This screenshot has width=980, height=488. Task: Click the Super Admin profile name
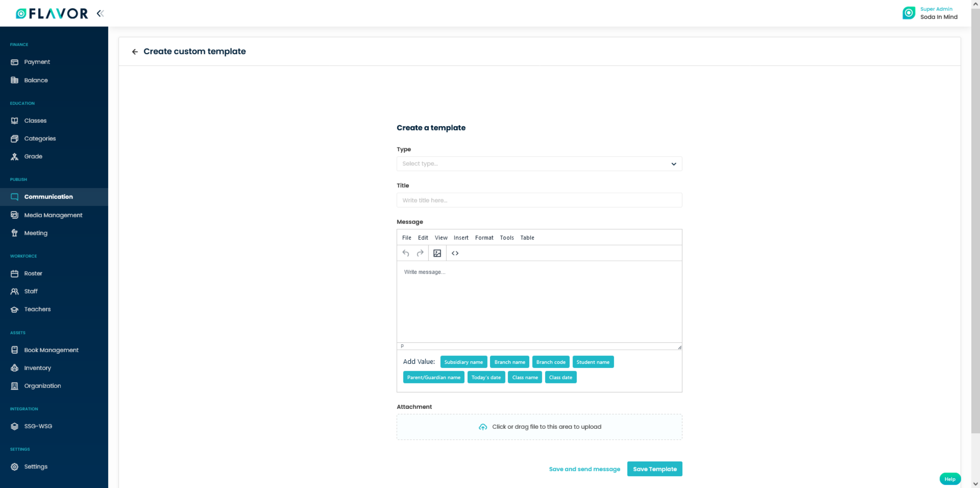click(936, 9)
